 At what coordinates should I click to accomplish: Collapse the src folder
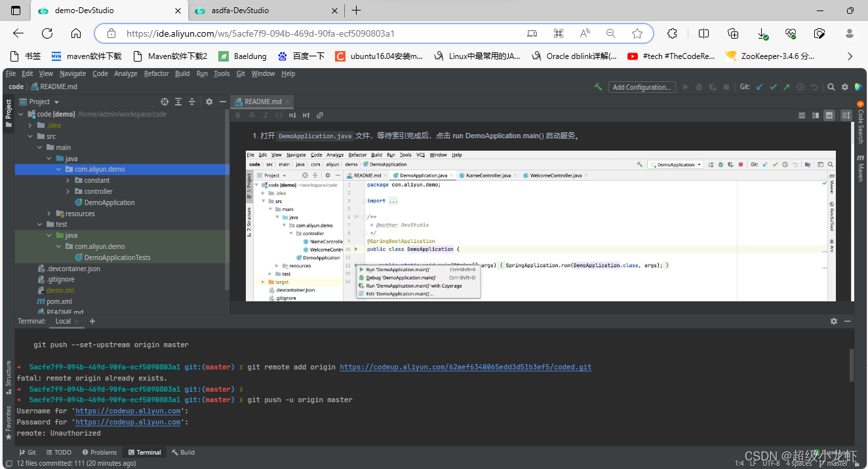(x=31, y=136)
